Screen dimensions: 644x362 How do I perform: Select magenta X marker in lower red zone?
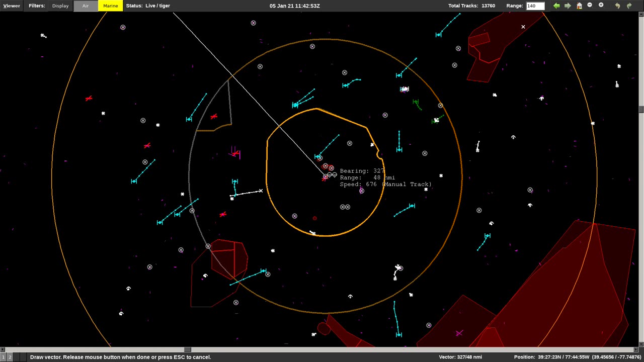[x=459, y=333]
